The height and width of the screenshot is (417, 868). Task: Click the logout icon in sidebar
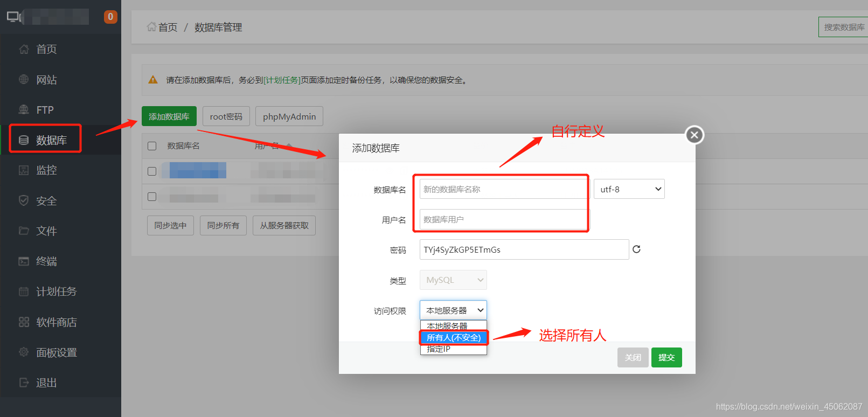click(24, 383)
